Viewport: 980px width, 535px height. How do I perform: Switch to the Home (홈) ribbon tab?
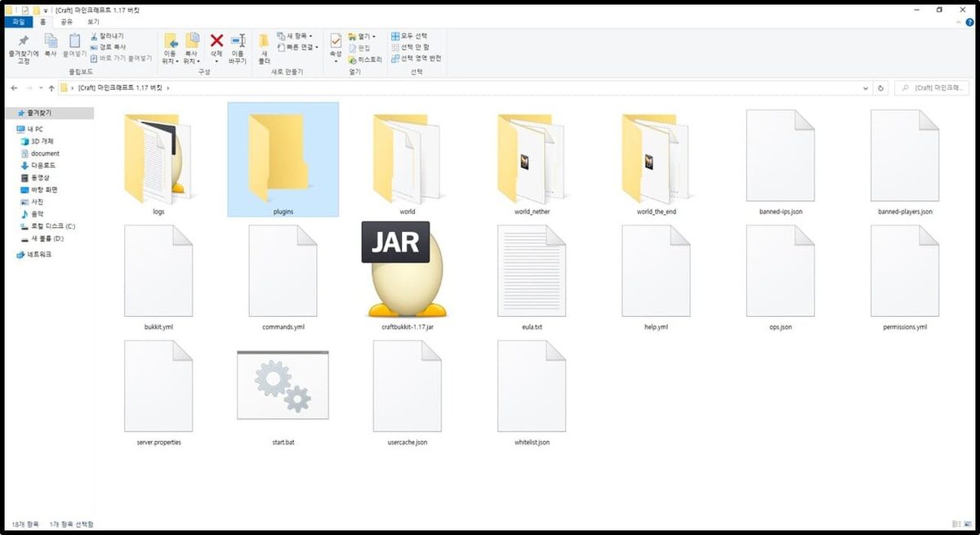(x=42, y=22)
